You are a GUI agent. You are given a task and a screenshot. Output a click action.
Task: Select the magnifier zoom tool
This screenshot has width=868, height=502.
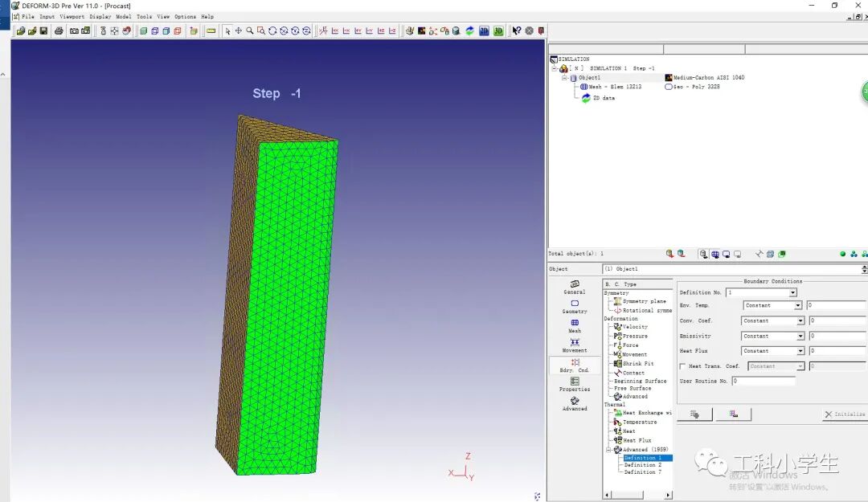pos(250,31)
